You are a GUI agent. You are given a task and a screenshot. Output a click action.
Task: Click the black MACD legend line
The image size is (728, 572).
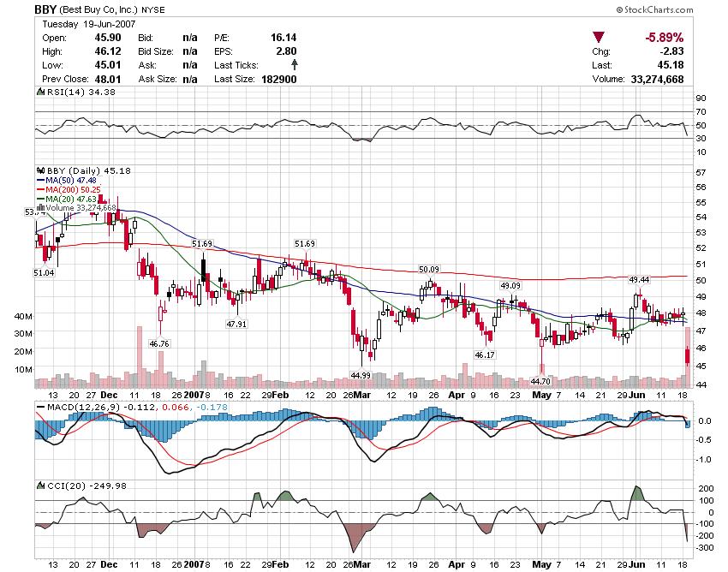coord(41,408)
